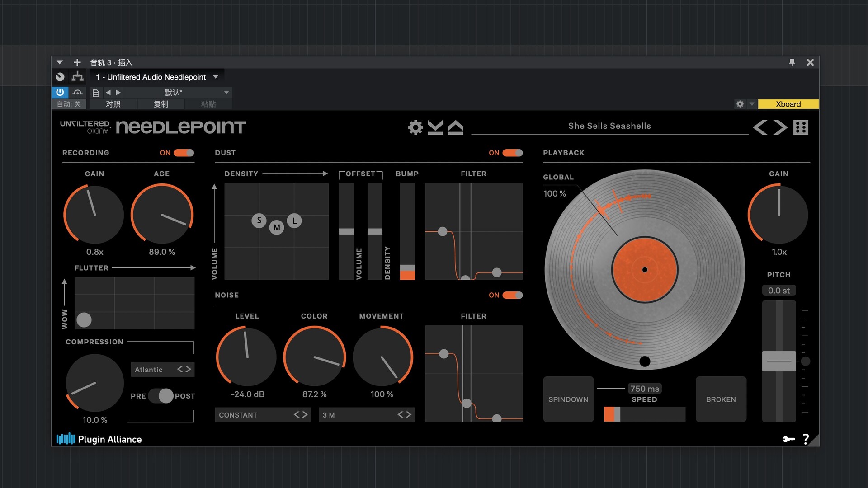Select next host preset triangle
Viewport: 868px width, 488px height.
point(118,92)
